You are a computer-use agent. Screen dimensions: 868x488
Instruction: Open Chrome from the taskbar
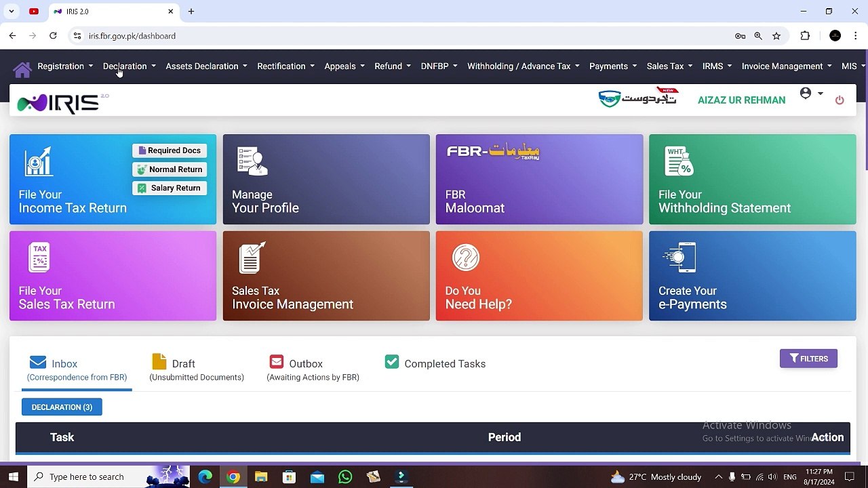[233, 477]
